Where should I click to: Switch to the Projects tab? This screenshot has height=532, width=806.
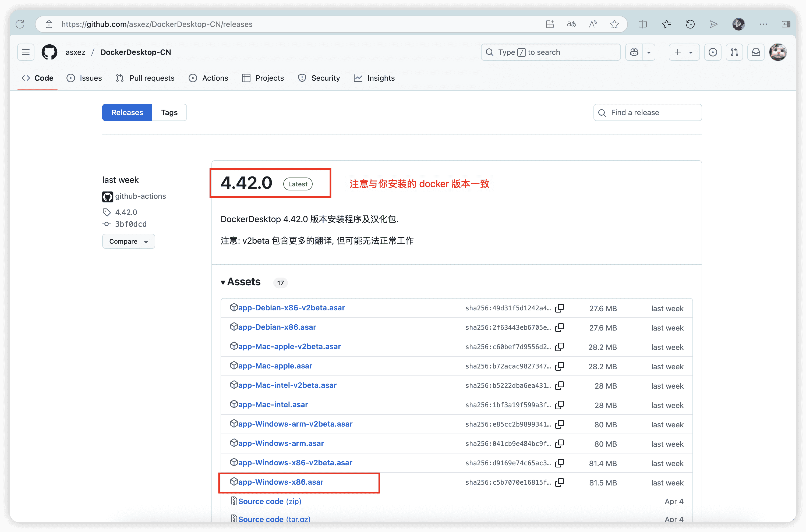pos(263,78)
